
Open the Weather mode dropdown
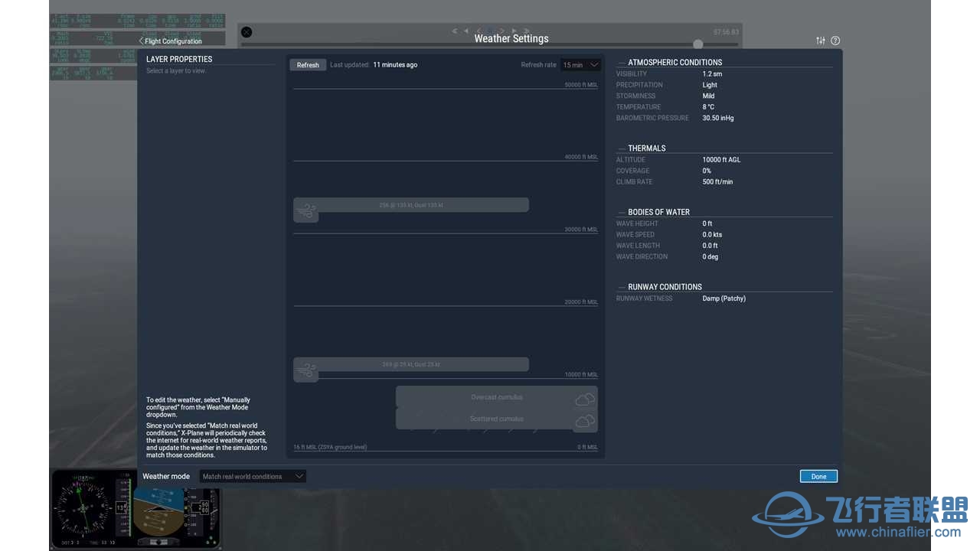[253, 476]
